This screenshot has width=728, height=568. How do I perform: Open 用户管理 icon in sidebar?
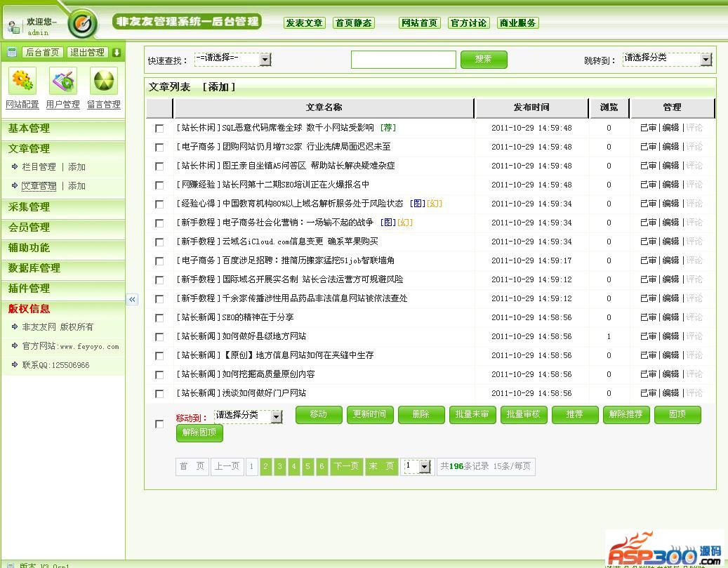click(63, 81)
